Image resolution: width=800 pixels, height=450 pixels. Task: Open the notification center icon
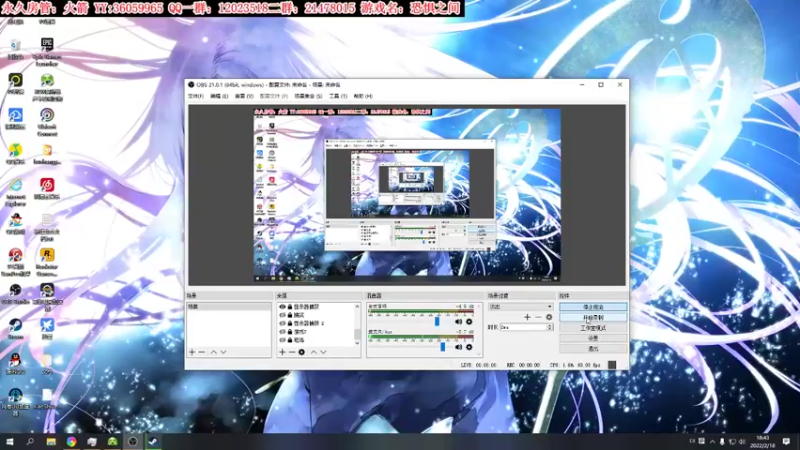point(786,441)
